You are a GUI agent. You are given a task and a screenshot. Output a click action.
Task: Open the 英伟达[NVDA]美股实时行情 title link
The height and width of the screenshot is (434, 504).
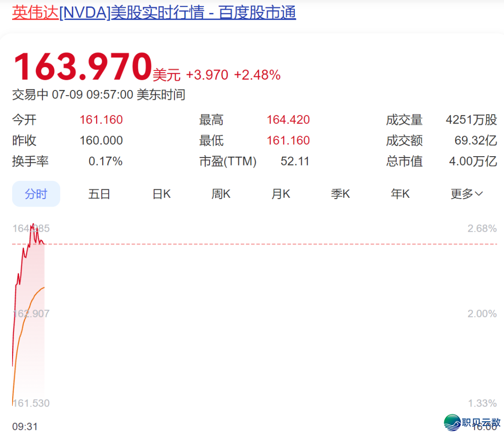[154, 13]
